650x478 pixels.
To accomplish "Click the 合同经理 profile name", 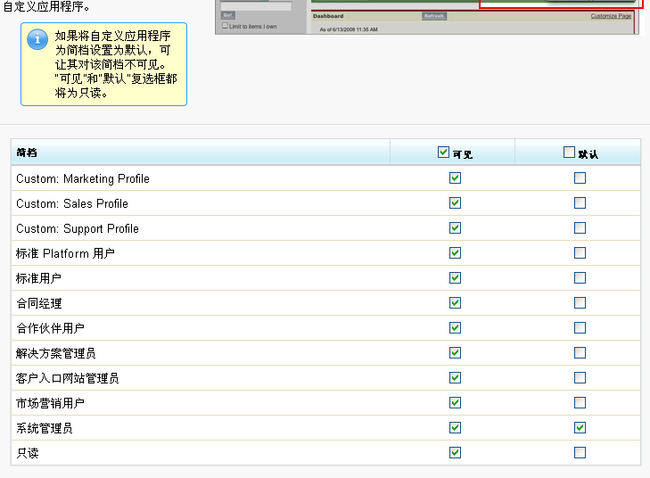I will click(39, 303).
